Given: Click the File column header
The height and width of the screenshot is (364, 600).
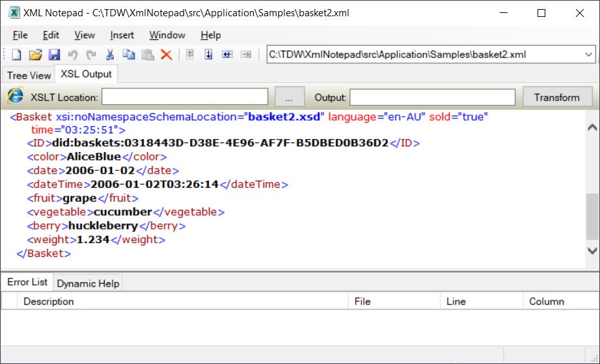Looking at the screenshot, I should pos(394,302).
